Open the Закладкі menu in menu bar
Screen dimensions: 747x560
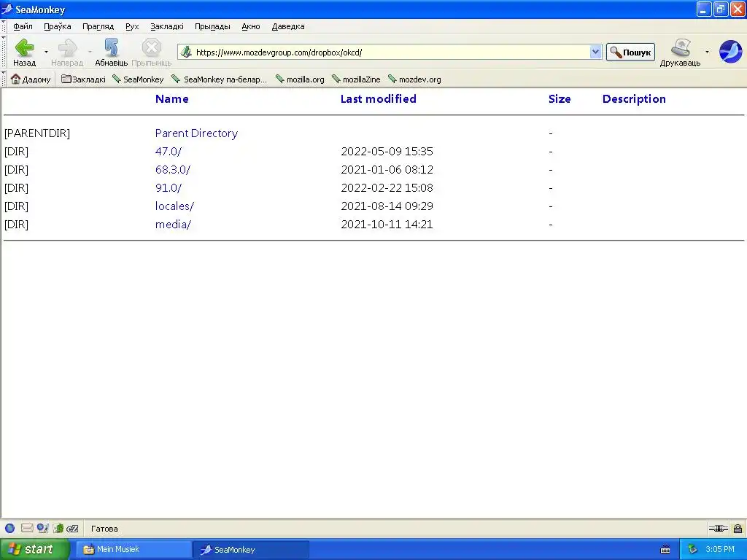point(167,26)
